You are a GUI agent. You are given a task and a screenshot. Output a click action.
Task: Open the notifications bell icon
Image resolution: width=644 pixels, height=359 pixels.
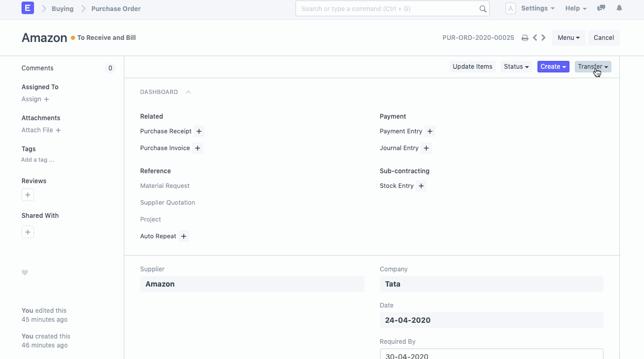pos(619,8)
